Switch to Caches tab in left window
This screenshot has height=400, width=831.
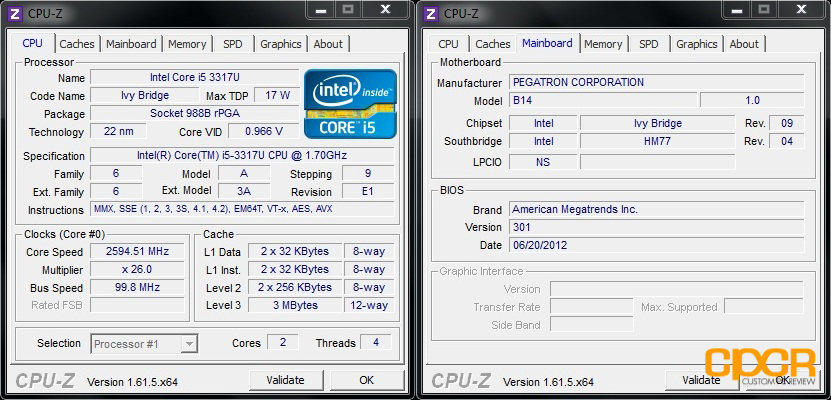coord(77,44)
